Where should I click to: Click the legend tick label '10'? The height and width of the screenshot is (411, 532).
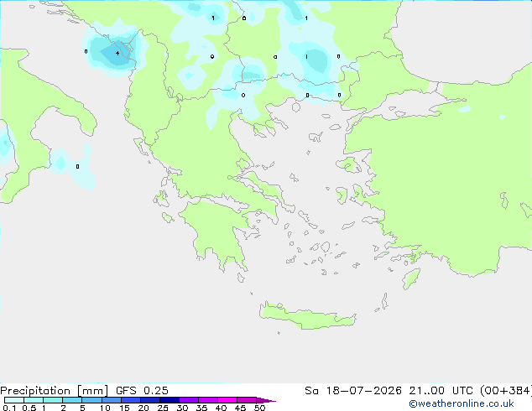[105, 408]
